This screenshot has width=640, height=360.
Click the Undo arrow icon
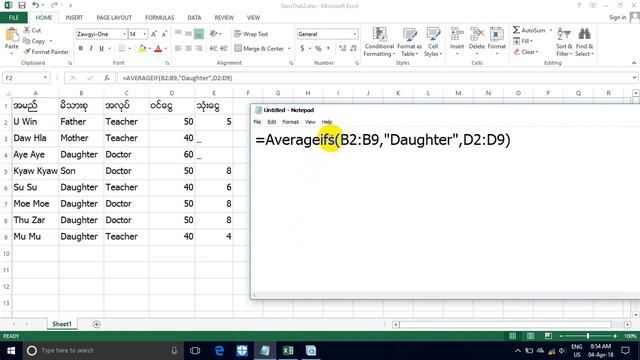[x=36, y=5]
